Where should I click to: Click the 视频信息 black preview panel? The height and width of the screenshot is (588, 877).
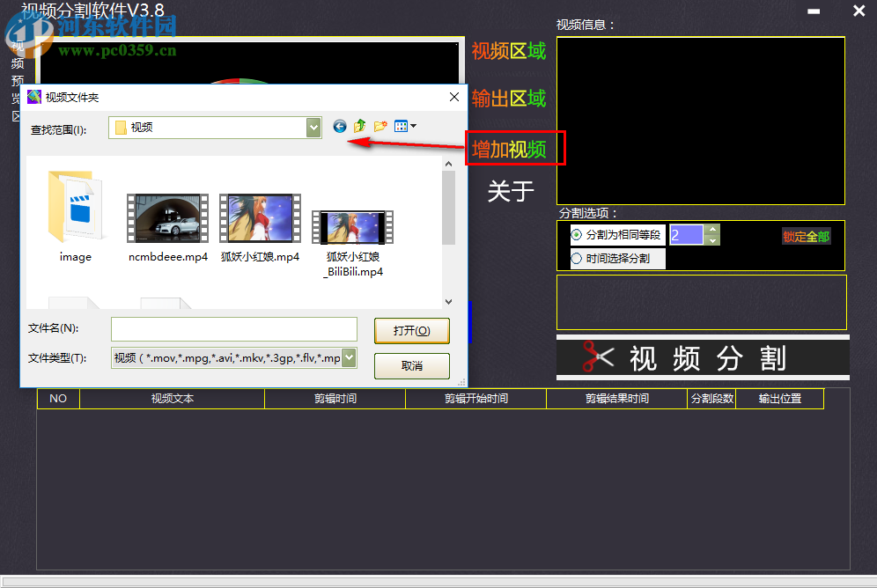click(x=700, y=121)
